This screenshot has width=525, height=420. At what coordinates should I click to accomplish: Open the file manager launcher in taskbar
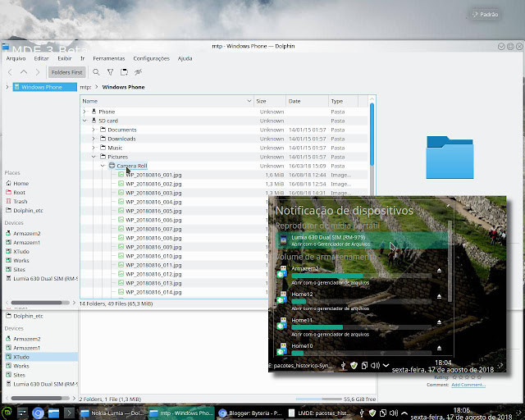coord(53,413)
